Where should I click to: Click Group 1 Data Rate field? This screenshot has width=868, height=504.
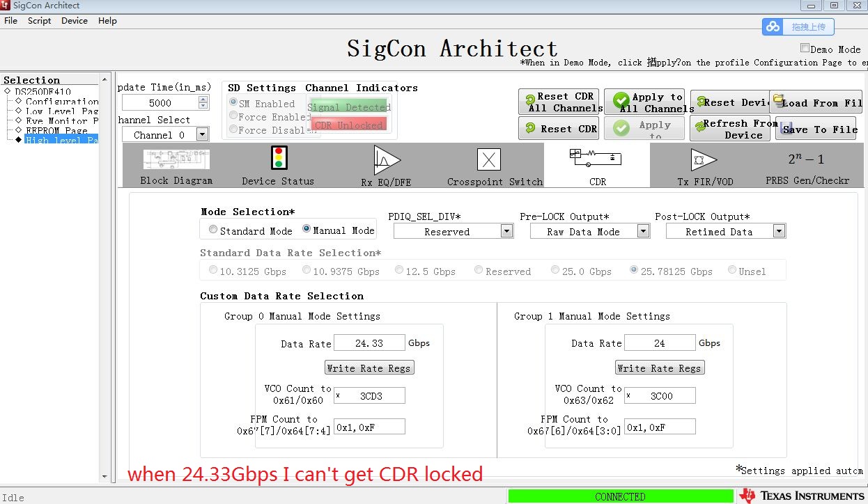point(660,342)
